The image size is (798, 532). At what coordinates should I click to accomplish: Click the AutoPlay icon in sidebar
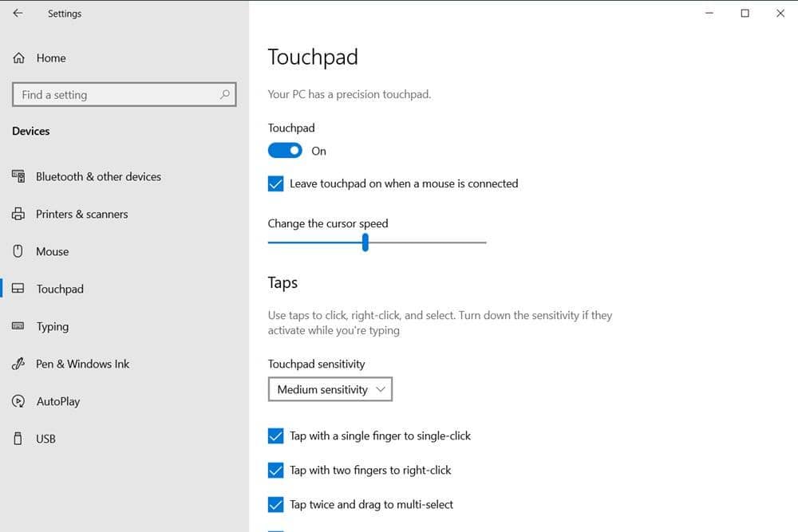18,401
